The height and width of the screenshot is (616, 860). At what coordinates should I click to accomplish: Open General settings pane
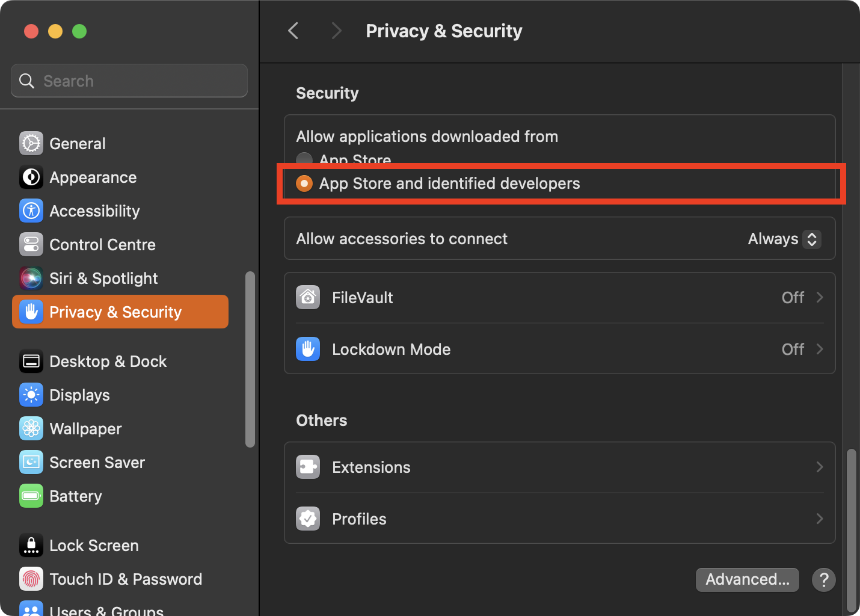[120, 143]
